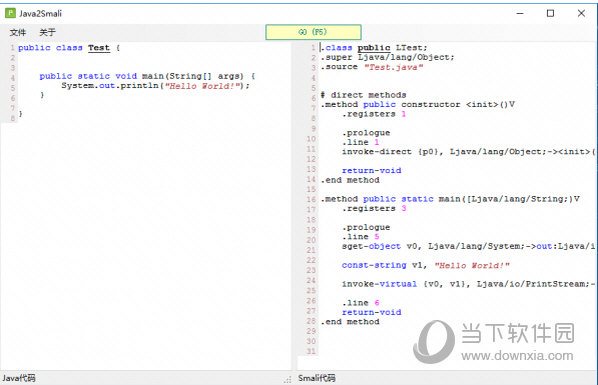This screenshot has height=385, width=598.
Task: Click the '# direct methods' comment line
Action: (363, 95)
